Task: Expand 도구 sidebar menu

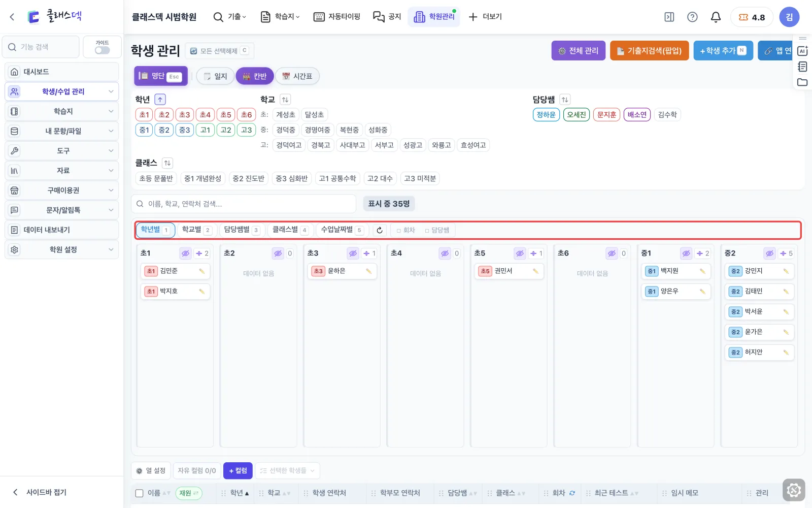Action: pyautogui.click(x=62, y=151)
